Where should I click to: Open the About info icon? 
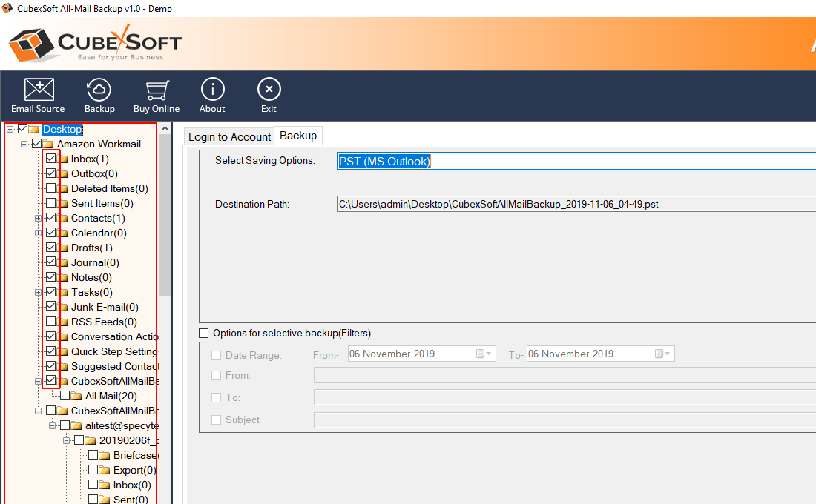pyautogui.click(x=212, y=90)
